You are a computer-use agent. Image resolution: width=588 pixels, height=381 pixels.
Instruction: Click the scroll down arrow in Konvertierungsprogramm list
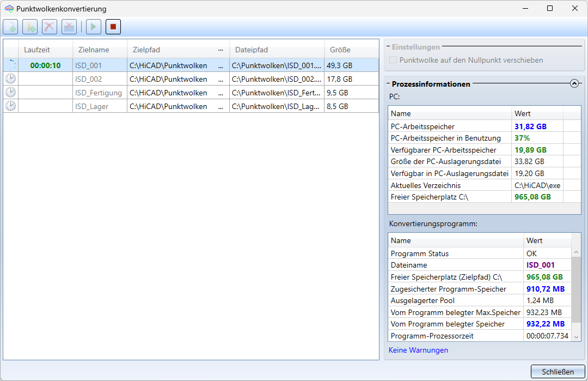pos(577,337)
